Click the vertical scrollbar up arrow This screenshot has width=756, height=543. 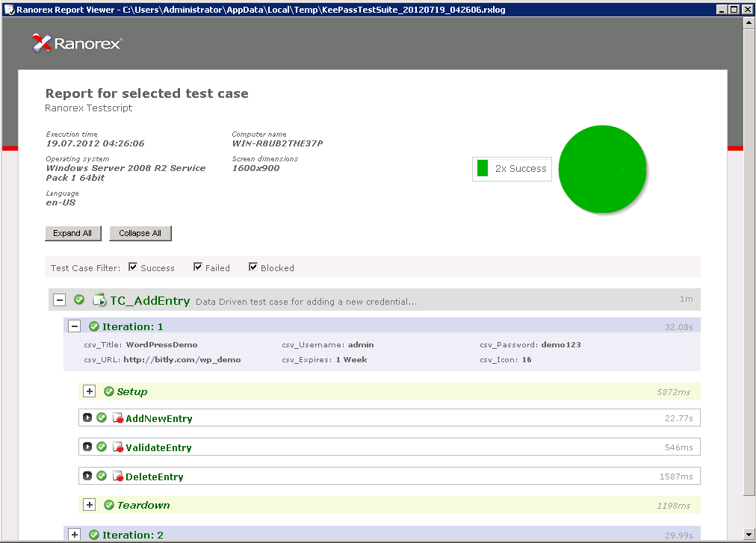pos(749,22)
